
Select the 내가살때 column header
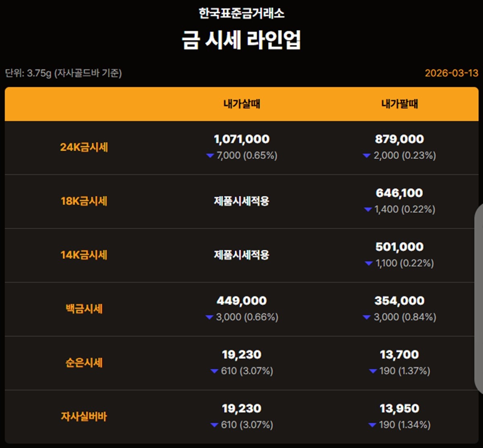(242, 104)
